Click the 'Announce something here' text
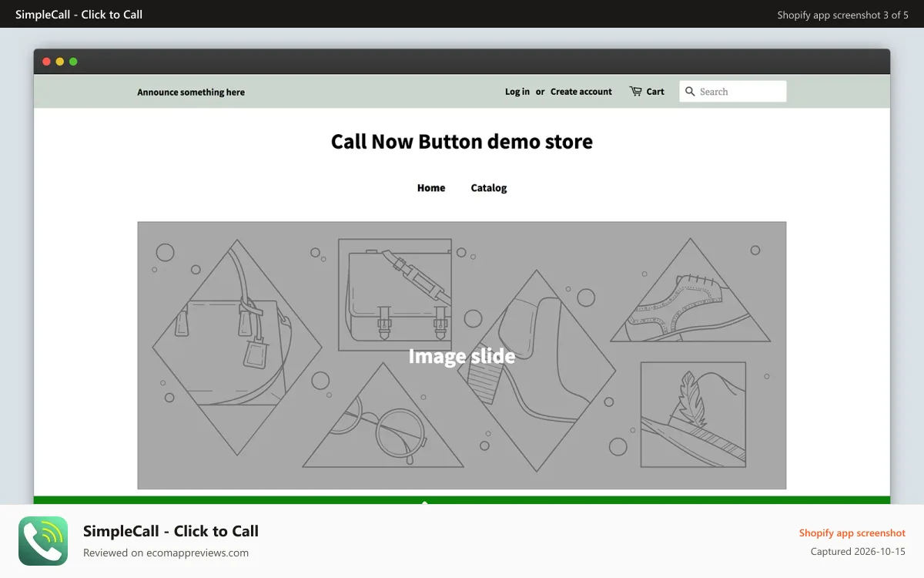Screen dimensions: 924x578 (x=191, y=92)
